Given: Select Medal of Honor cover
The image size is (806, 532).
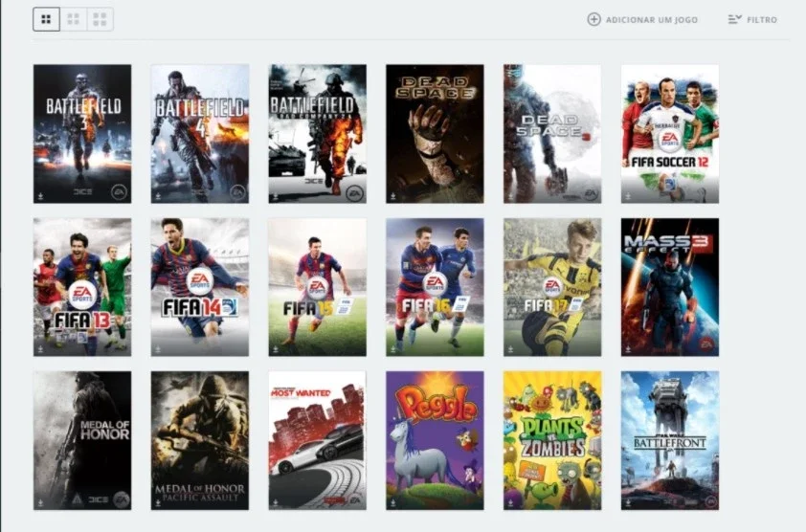Looking at the screenshot, I should [x=82, y=440].
